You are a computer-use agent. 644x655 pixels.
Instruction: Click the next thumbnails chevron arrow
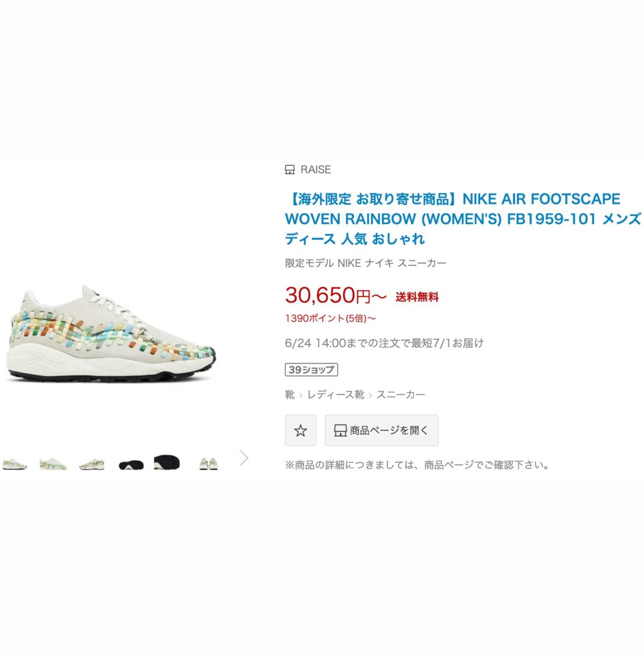coord(244,458)
